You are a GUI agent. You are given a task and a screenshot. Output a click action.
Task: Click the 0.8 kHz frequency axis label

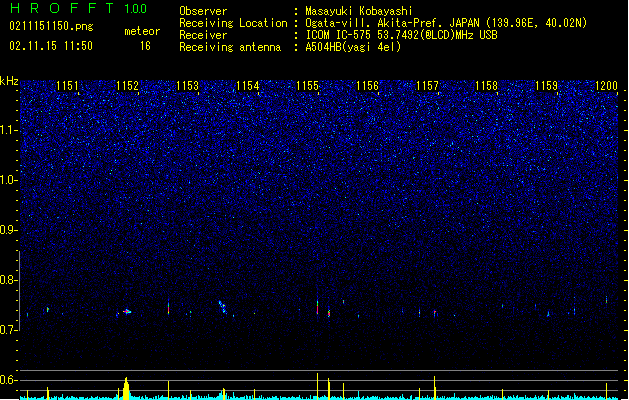pyautogui.click(x=8, y=280)
